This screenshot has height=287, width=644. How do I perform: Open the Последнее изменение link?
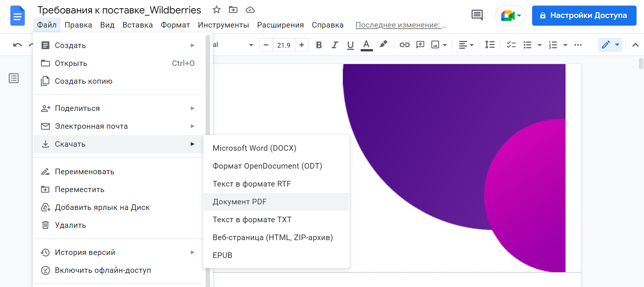401,25
